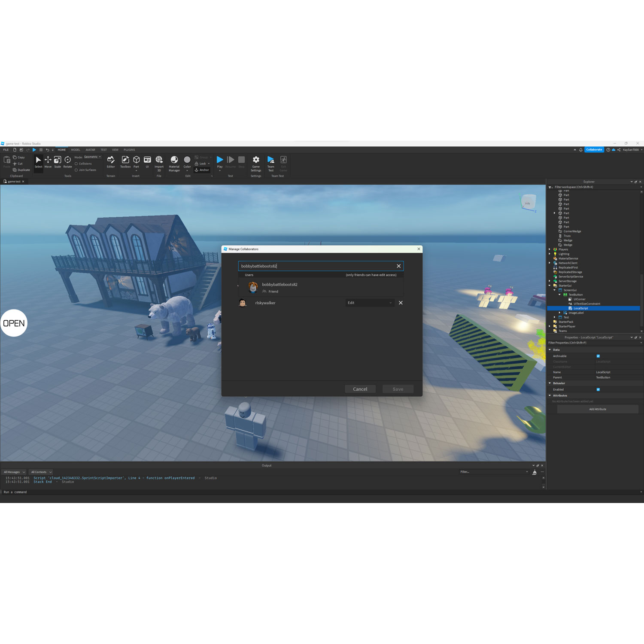Screen dimensions: 644x644
Task: Collapse the StarterGui tree item
Action: coord(550,285)
